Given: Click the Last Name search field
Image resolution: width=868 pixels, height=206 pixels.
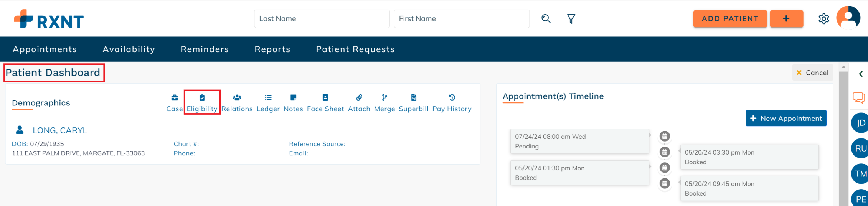Looking at the screenshot, I should 322,19.
